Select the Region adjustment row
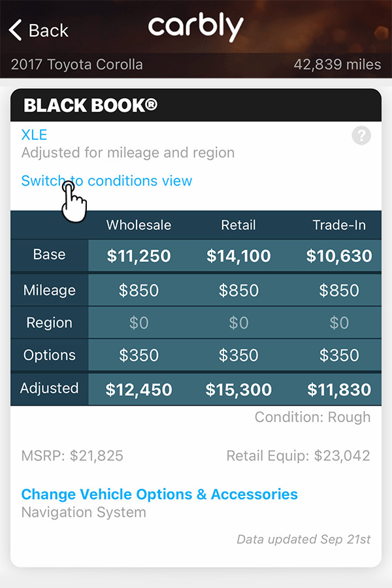 tap(49, 322)
